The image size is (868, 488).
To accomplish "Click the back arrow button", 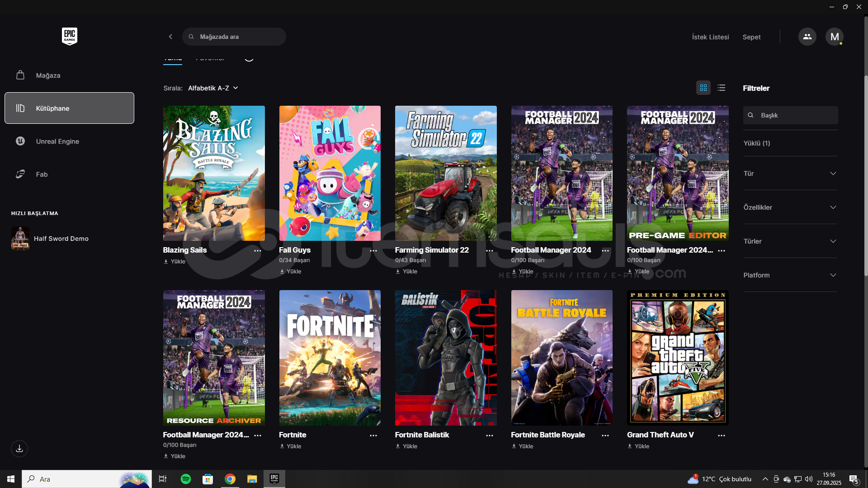I will point(170,37).
